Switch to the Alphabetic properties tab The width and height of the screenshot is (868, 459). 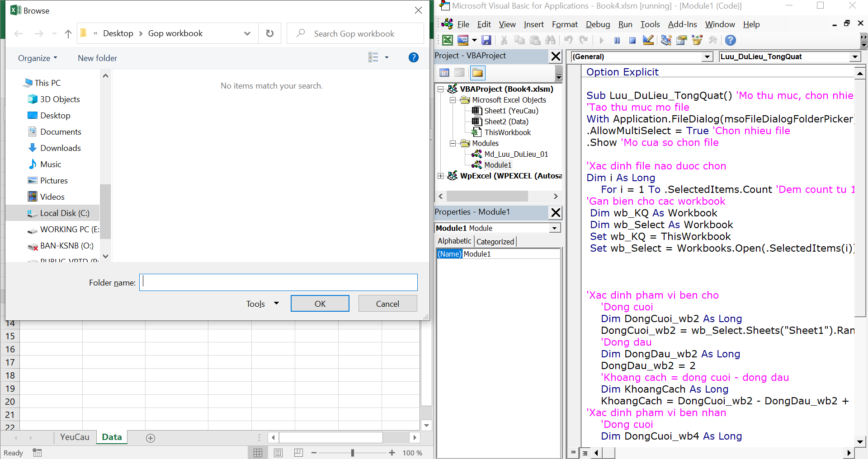click(454, 241)
